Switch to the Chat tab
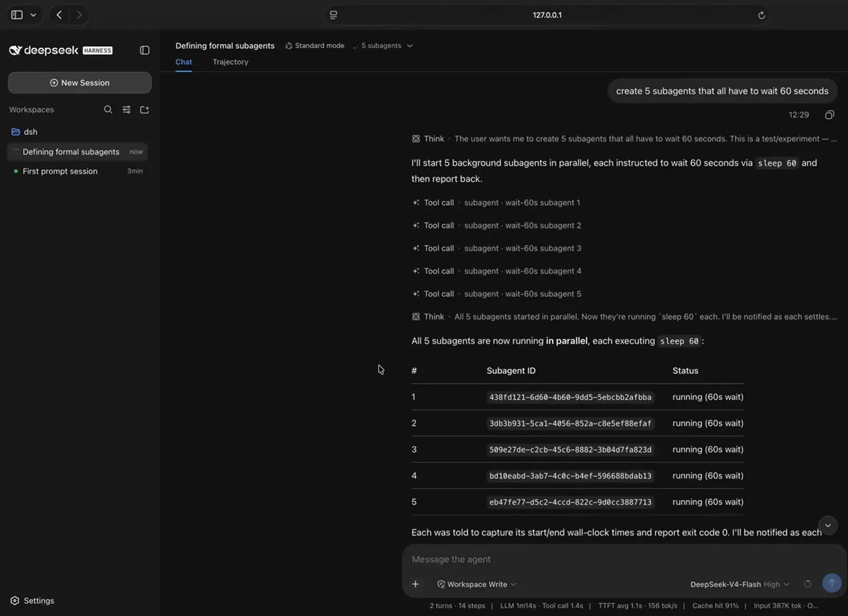The width and height of the screenshot is (848, 616). pos(183,62)
